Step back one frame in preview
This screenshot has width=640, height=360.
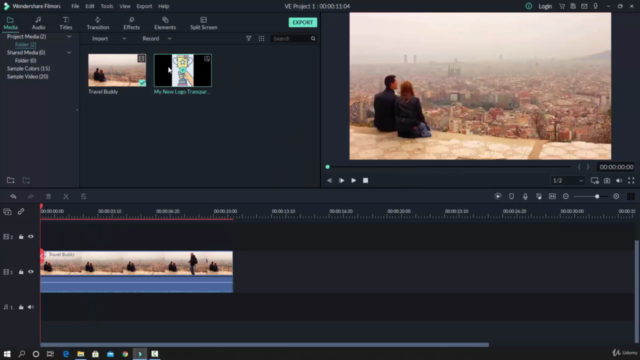(x=329, y=180)
